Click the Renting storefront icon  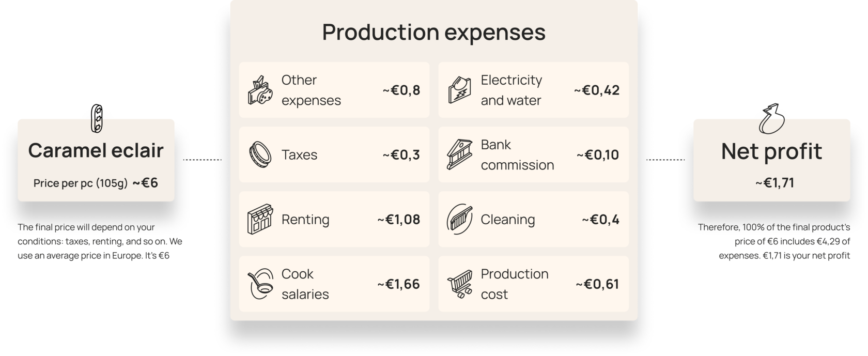coord(260,219)
